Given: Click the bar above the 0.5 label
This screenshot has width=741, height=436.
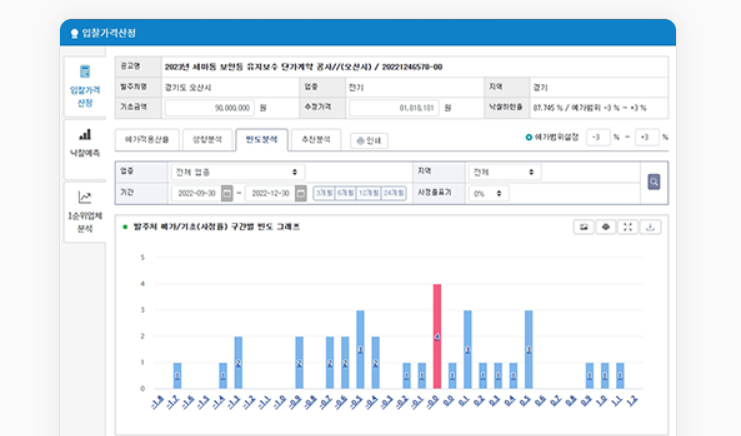Looking at the screenshot, I should 528,350.
